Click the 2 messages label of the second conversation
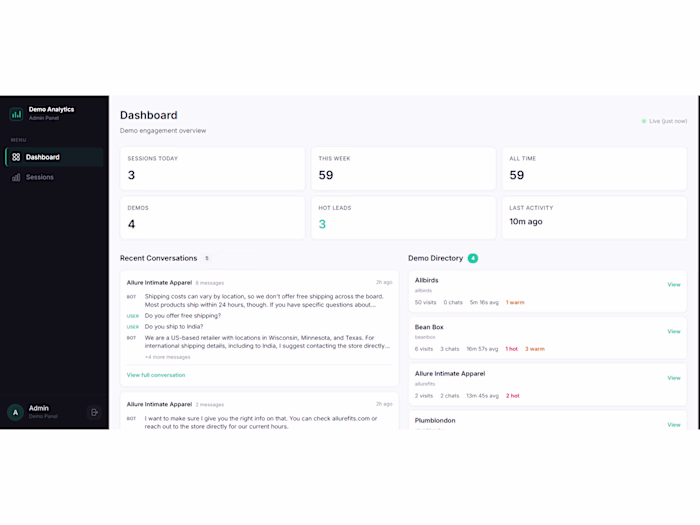The height and width of the screenshot is (525, 700). click(210, 405)
